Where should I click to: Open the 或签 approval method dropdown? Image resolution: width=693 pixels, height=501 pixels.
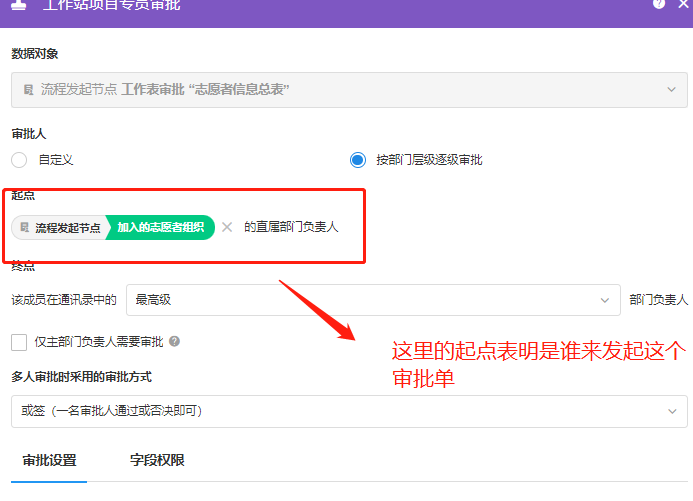point(348,411)
